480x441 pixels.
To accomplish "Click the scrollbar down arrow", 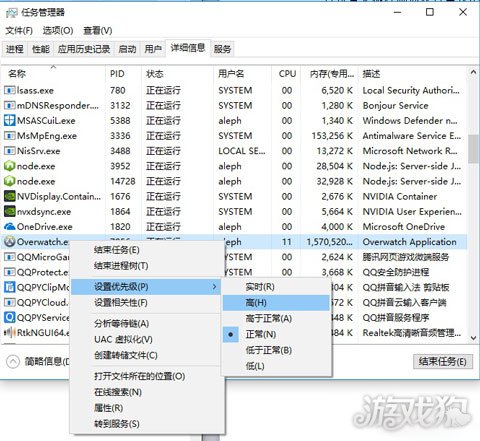I will (x=473, y=338).
